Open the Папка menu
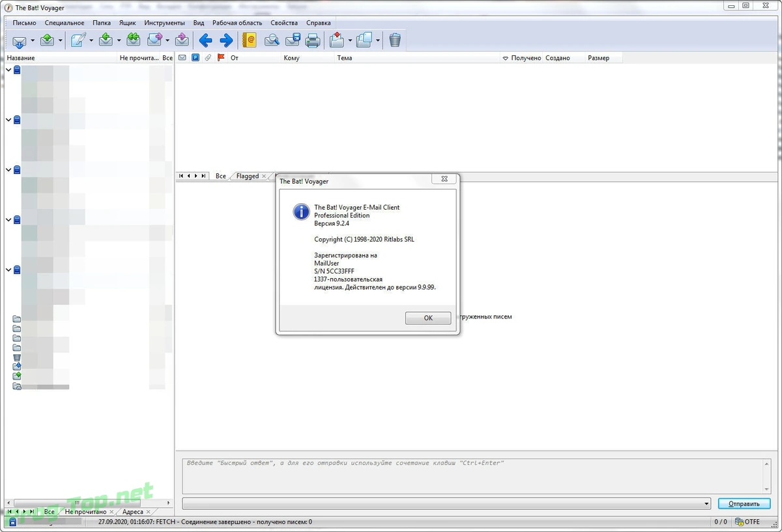 (x=102, y=23)
